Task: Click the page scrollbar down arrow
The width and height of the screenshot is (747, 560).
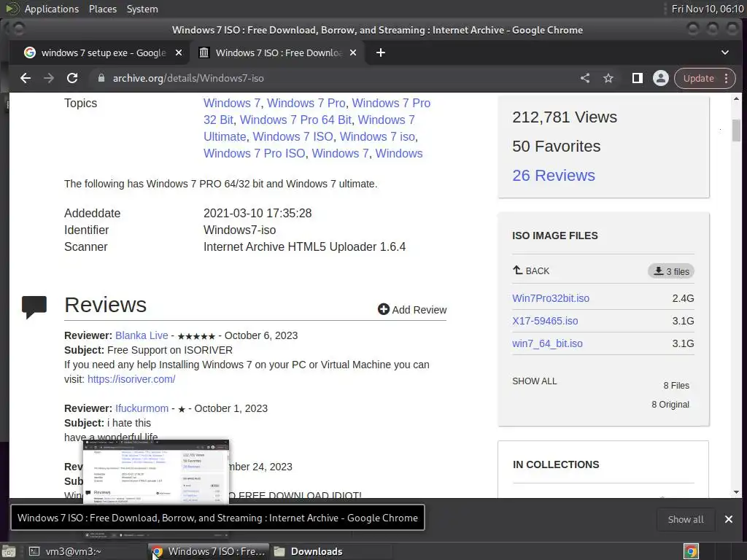Action: coord(737,492)
